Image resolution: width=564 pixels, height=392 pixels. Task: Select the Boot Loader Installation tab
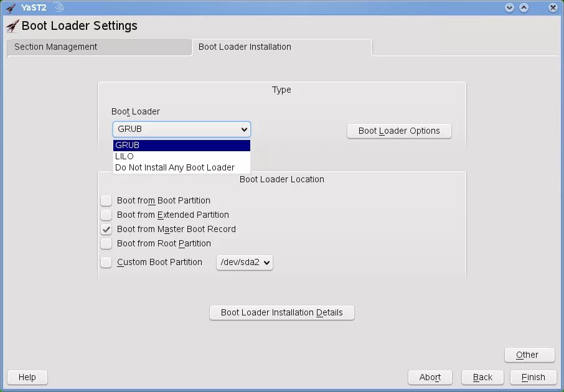[282, 47]
